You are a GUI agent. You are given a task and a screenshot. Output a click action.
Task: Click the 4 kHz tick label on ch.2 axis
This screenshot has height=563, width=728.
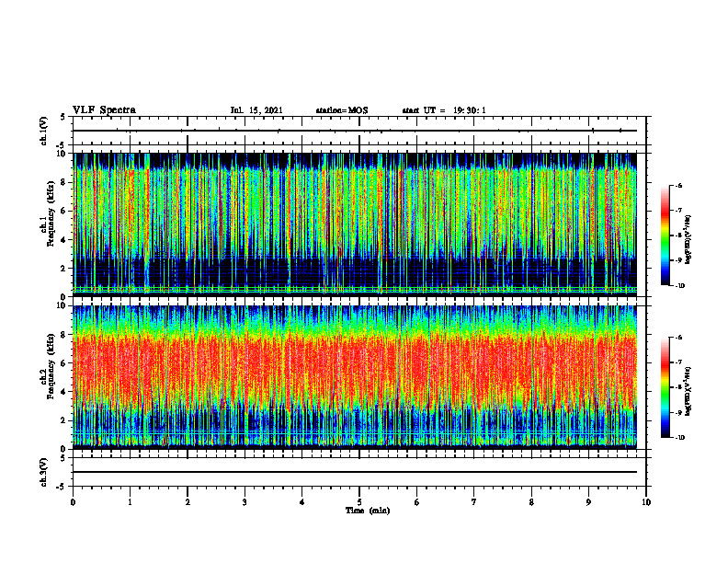[x=64, y=392]
